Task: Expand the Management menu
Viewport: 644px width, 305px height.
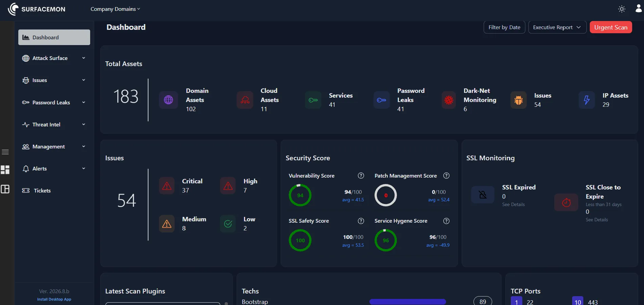Action: tap(54, 146)
